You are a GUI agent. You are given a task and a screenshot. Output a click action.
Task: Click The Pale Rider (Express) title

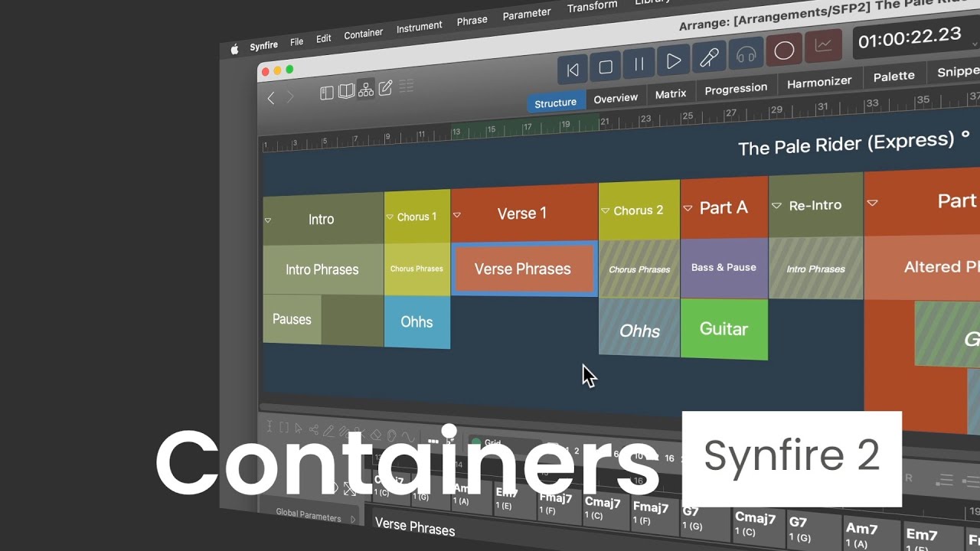853,143
